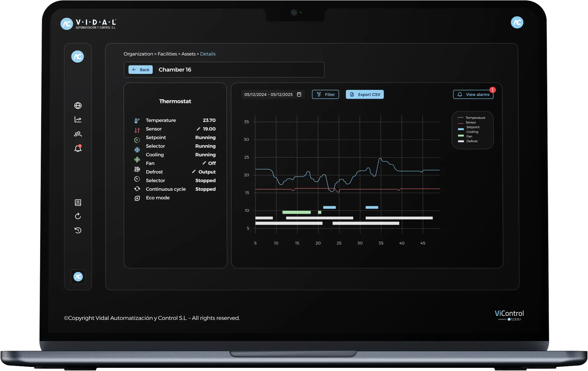This screenshot has width=588, height=371.
Task: Navigate to Assets in the breadcrumb
Action: coord(188,54)
